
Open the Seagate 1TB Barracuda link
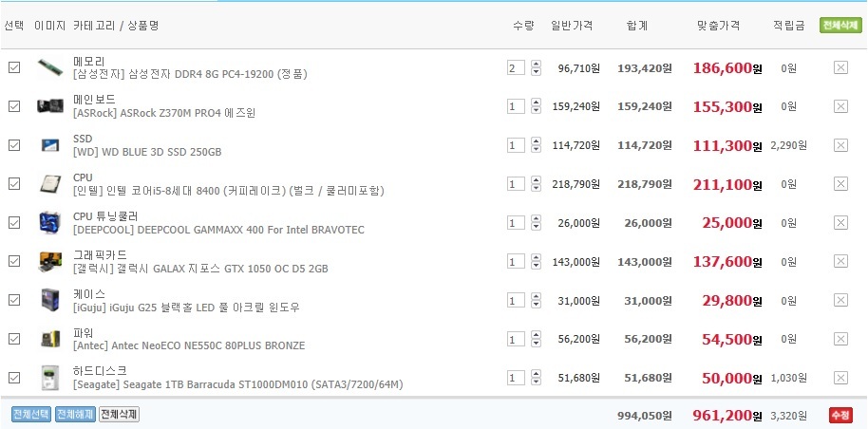pos(238,384)
